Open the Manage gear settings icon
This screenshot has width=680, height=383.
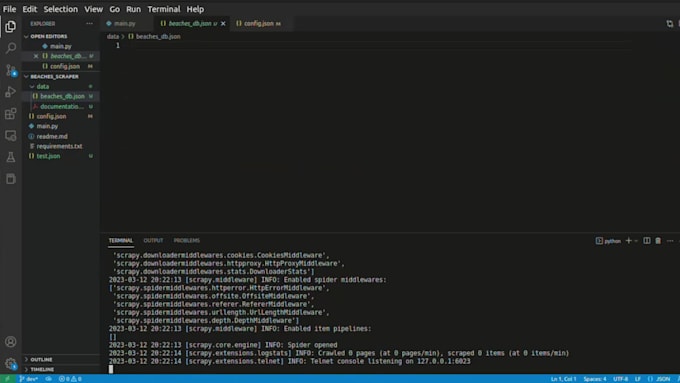click(x=10, y=363)
